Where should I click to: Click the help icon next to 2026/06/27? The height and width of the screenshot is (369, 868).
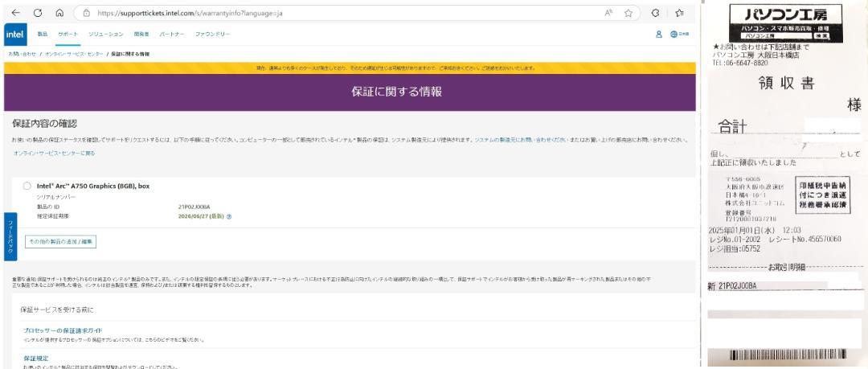coord(229,216)
